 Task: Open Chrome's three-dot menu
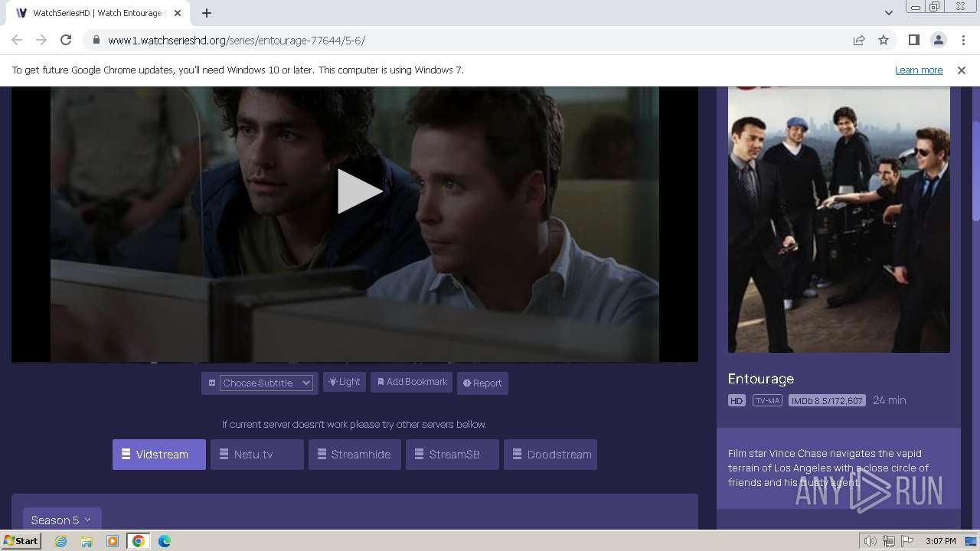click(963, 40)
